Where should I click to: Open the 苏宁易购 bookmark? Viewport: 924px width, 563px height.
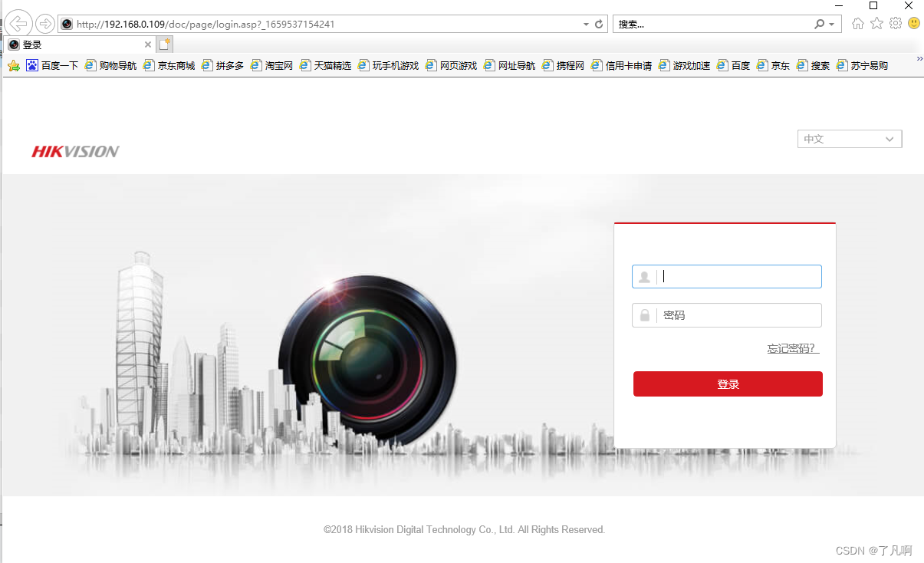pos(862,66)
